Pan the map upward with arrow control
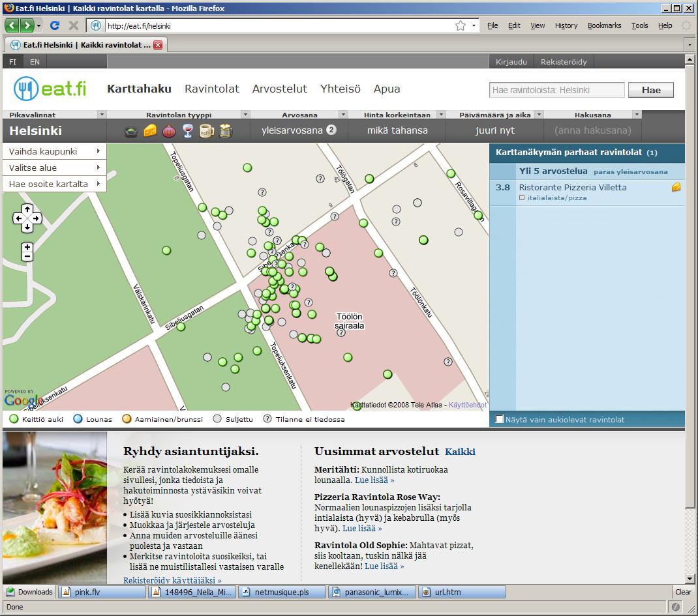The width and height of the screenshot is (698, 616). tap(27, 209)
